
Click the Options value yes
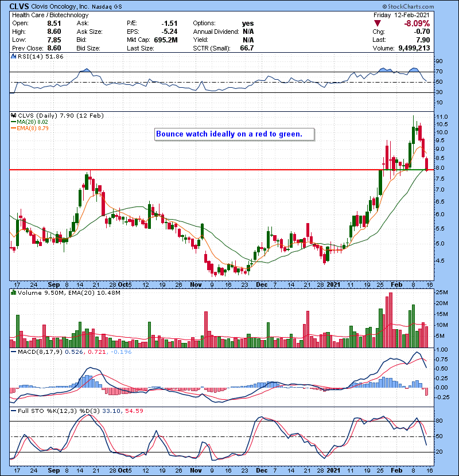pos(248,24)
